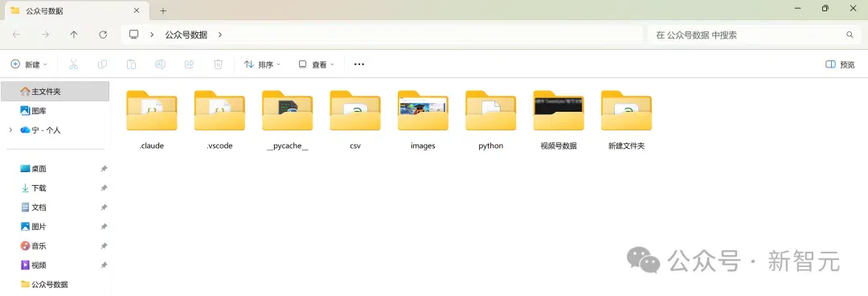Unpin 图片 using its pin icon
The height and width of the screenshot is (296, 868).
pyautogui.click(x=104, y=227)
